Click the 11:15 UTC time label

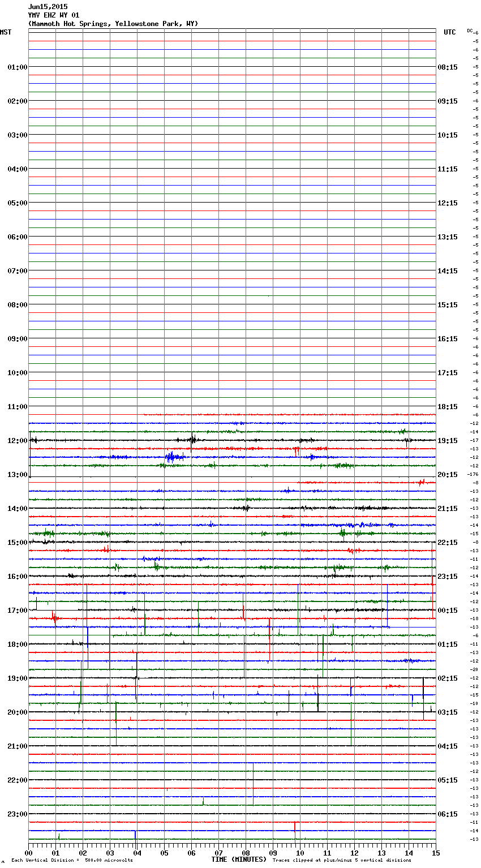tap(448, 169)
